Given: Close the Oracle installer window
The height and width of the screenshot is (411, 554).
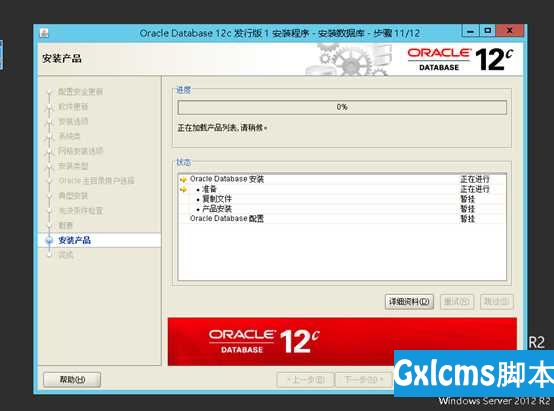Looking at the screenshot, I should point(509,31).
